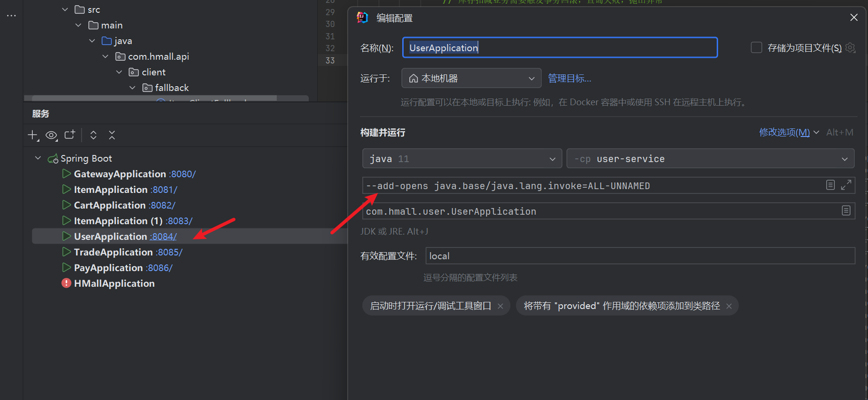The height and width of the screenshot is (400, 868).
Task: Click the Spring Boot leaf icon
Action: pyautogui.click(x=53, y=158)
